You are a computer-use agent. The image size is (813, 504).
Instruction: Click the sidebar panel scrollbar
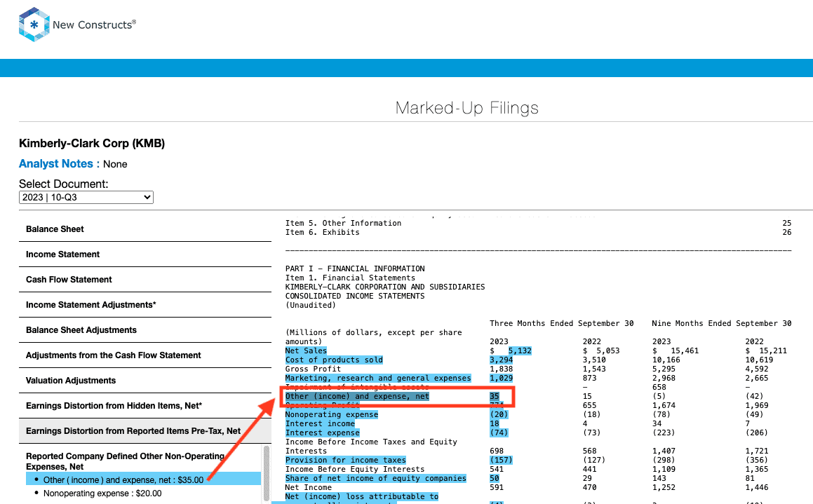267,474
